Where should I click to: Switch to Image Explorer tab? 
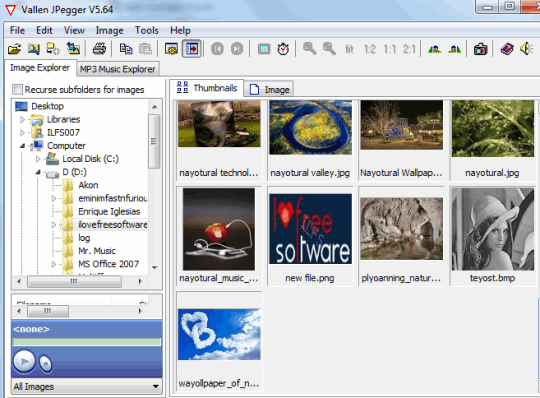[40, 68]
